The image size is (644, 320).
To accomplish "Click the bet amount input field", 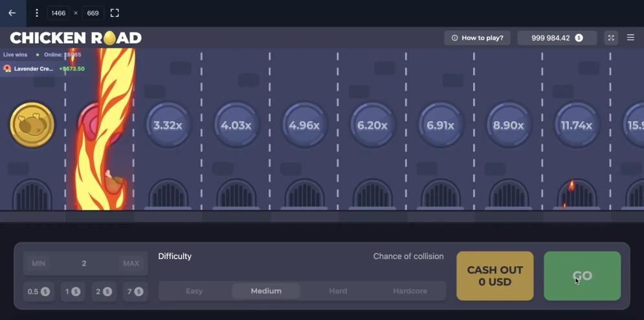I will [x=84, y=263].
